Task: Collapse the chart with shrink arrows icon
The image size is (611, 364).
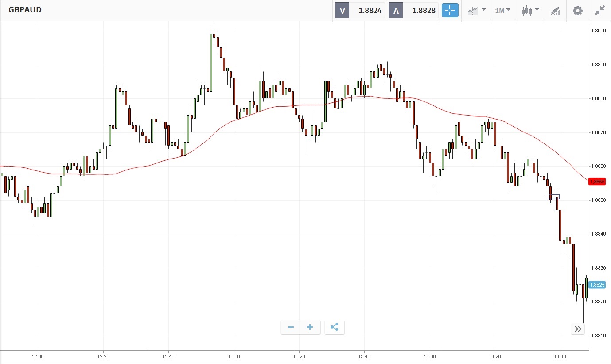Action: click(x=600, y=10)
